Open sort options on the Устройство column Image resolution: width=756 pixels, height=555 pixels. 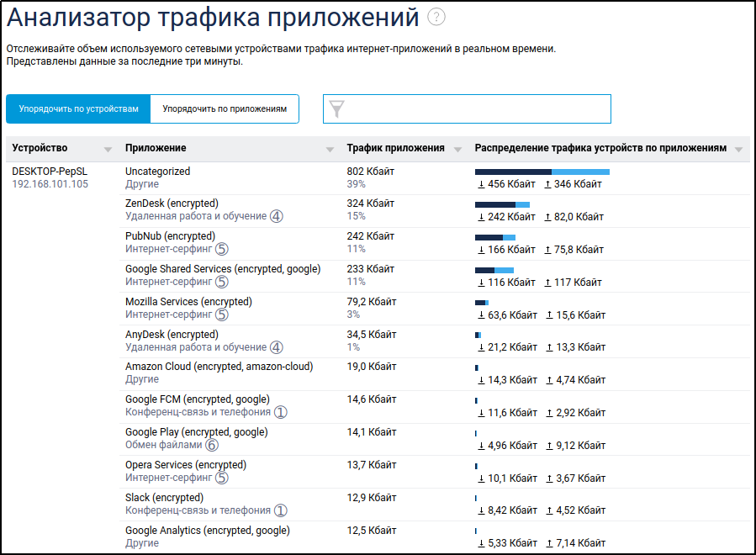(x=108, y=148)
